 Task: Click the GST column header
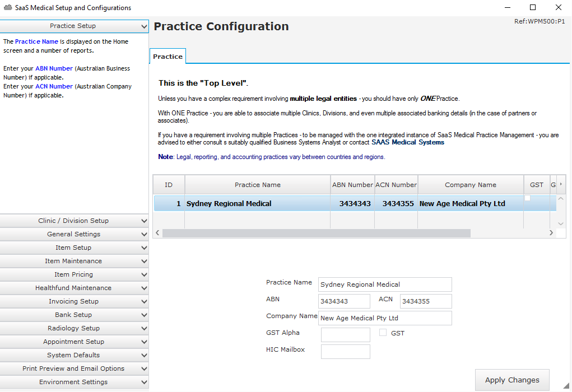point(537,185)
